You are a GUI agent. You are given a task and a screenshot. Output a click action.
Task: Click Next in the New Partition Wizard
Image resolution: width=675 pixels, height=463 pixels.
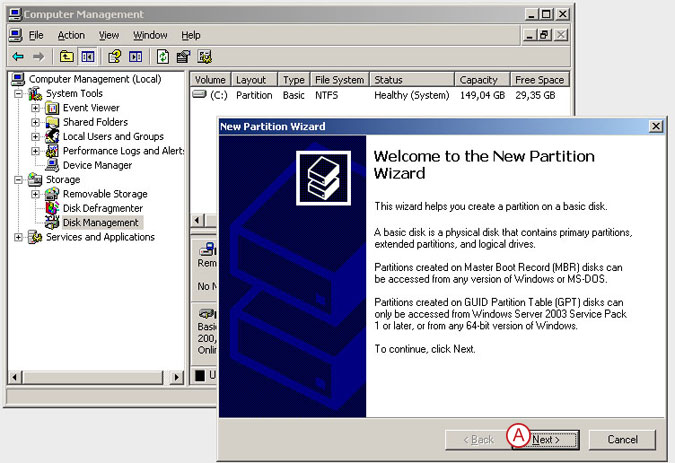coord(546,440)
